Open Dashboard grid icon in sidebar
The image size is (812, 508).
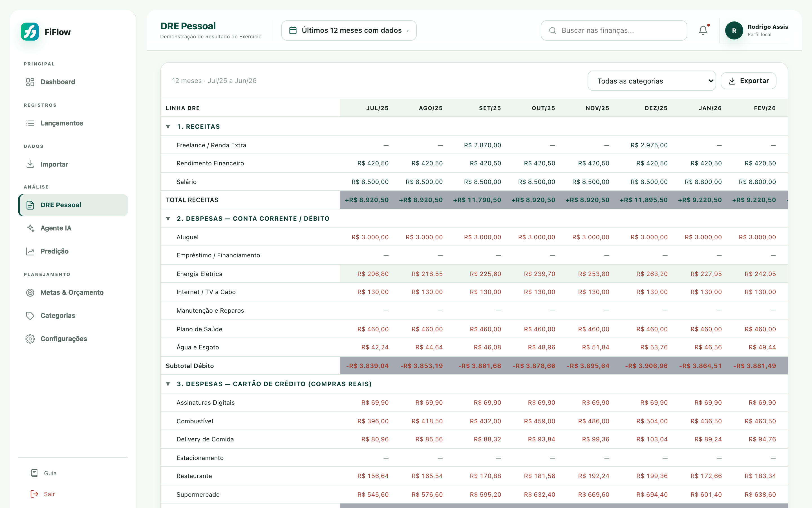(x=30, y=82)
